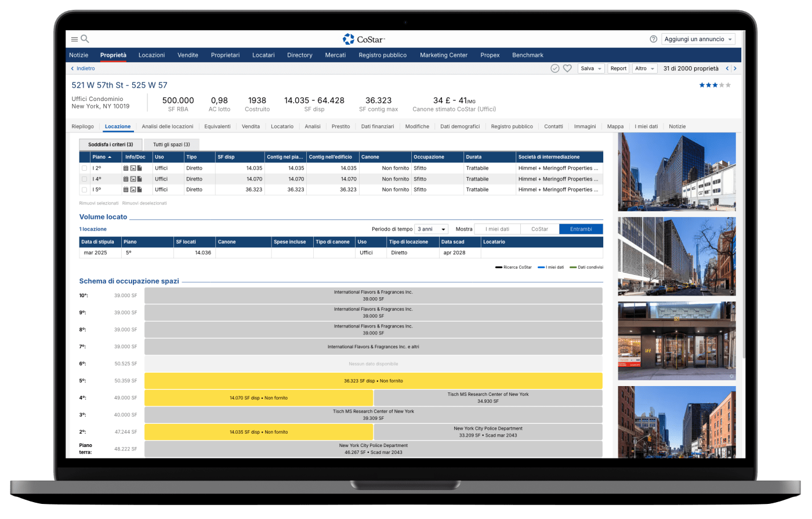Expand the Salva dropdown

pos(591,69)
